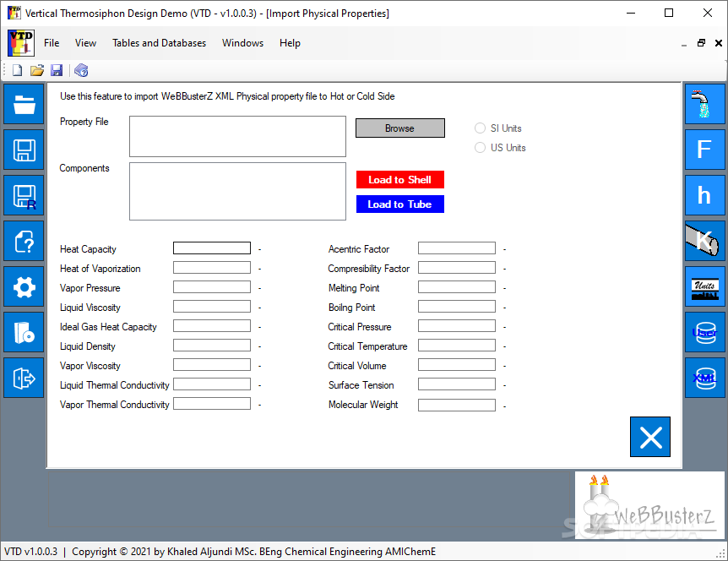This screenshot has height=561, width=728.
Task: Click inside the Components list box
Action: [x=237, y=191]
